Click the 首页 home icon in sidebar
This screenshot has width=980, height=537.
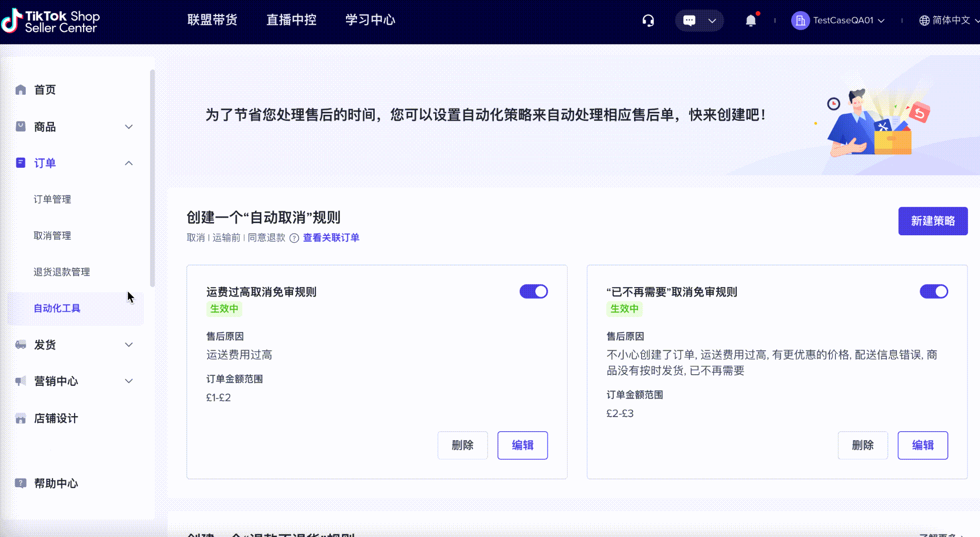coord(21,90)
